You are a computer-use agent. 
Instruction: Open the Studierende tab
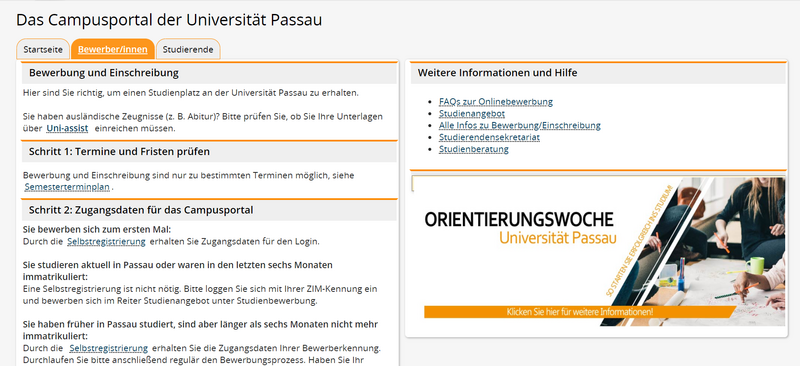pos(188,50)
